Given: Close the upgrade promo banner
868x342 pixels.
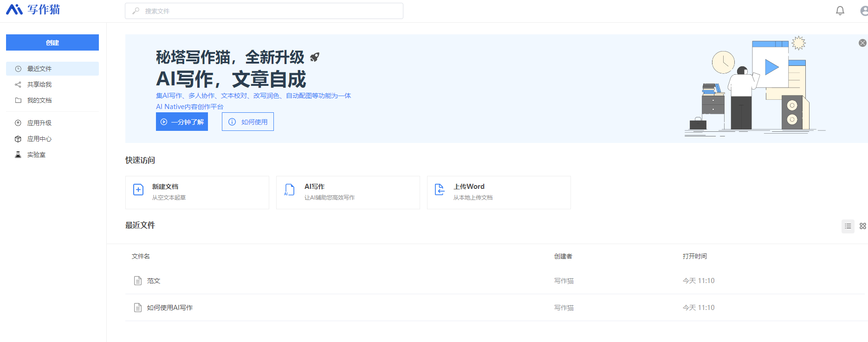Looking at the screenshot, I should click(862, 43).
